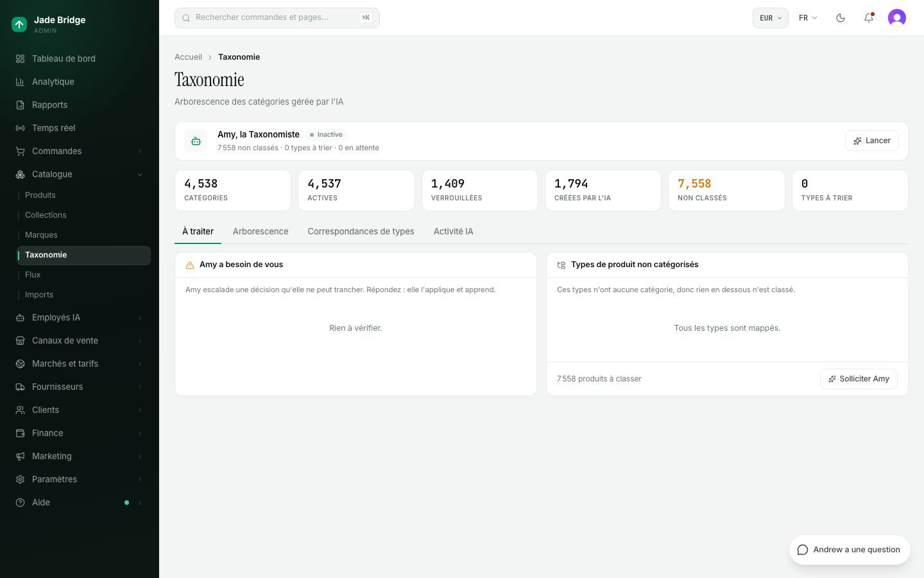Open Produits in the Catalogue submenu
The height and width of the screenshot is (578, 924).
pyautogui.click(x=40, y=195)
